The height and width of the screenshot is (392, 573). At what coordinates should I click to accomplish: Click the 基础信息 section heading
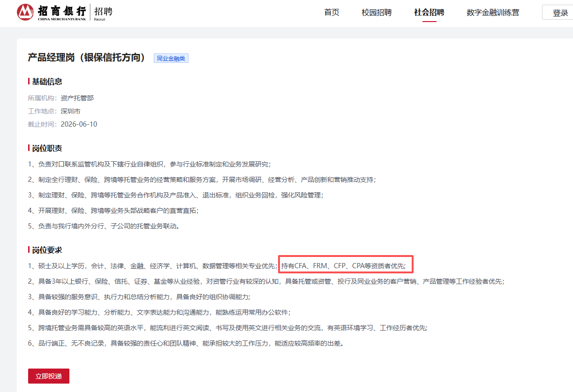(47, 82)
